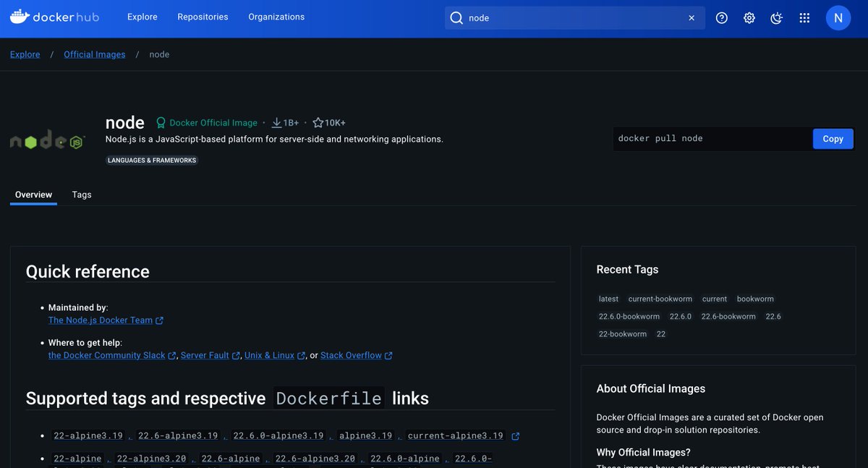Select the current recent tag chip

click(715, 299)
